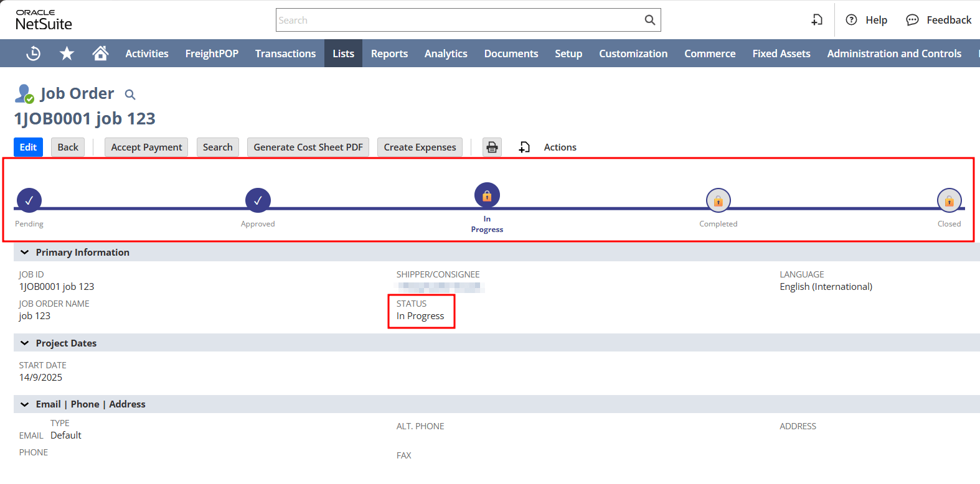
Task: Collapse the Project Dates section
Action: click(x=25, y=343)
